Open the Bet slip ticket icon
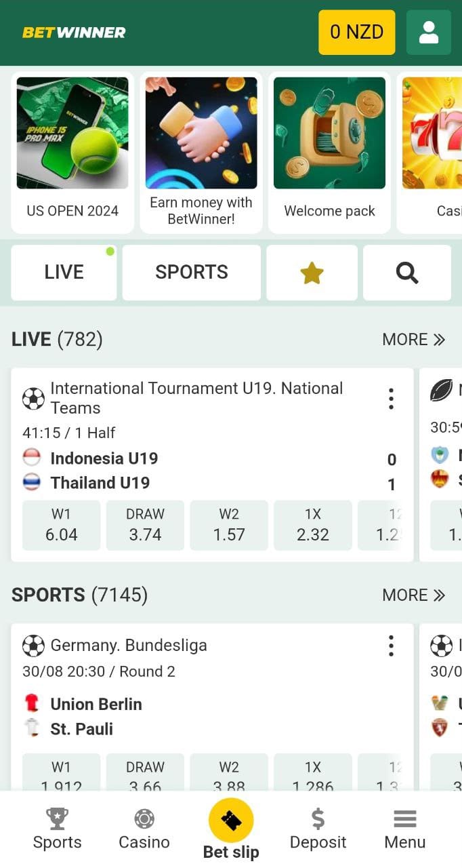The width and height of the screenshot is (462, 868). pyautogui.click(x=231, y=821)
